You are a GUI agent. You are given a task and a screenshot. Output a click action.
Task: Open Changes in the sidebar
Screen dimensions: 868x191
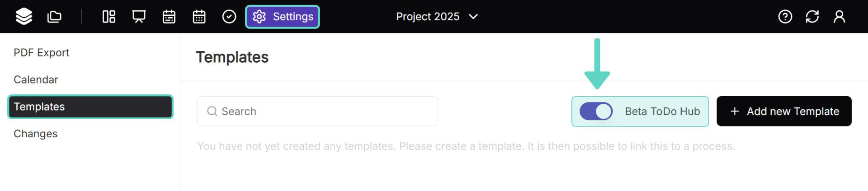click(35, 134)
